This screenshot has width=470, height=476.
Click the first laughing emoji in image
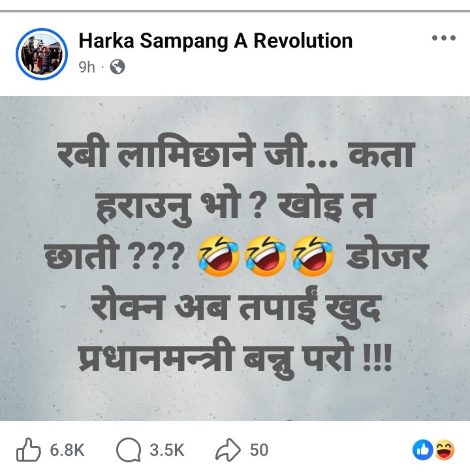point(218,255)
